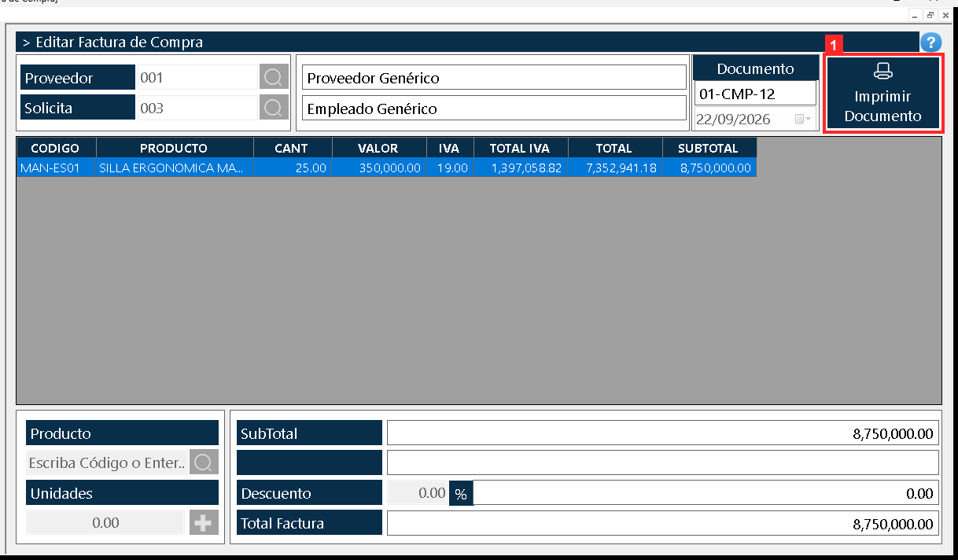Viewport: 958px width, 560px height.
Task: Click the SUBTOTAL column header
Action: 709,148
